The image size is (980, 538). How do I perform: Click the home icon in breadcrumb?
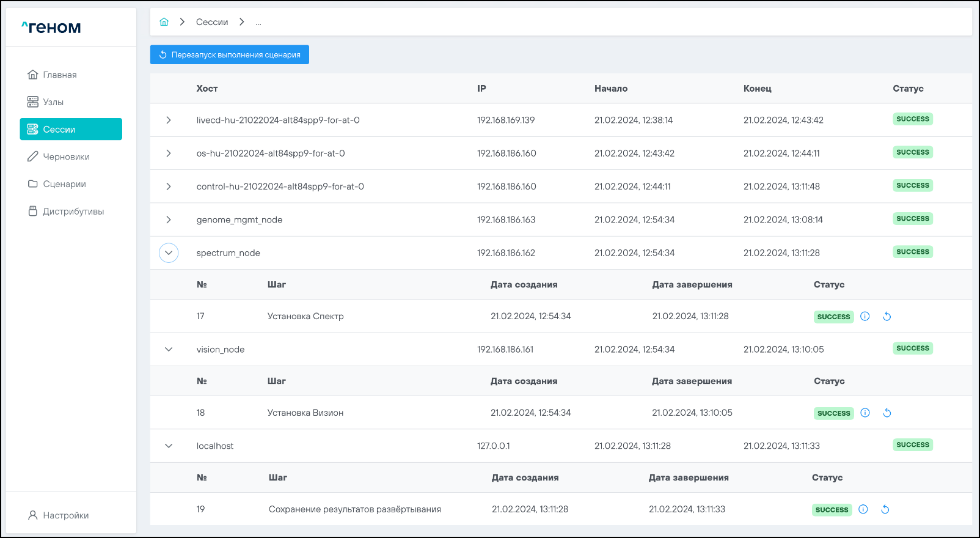pyautogui.click(x=164, y=22)
